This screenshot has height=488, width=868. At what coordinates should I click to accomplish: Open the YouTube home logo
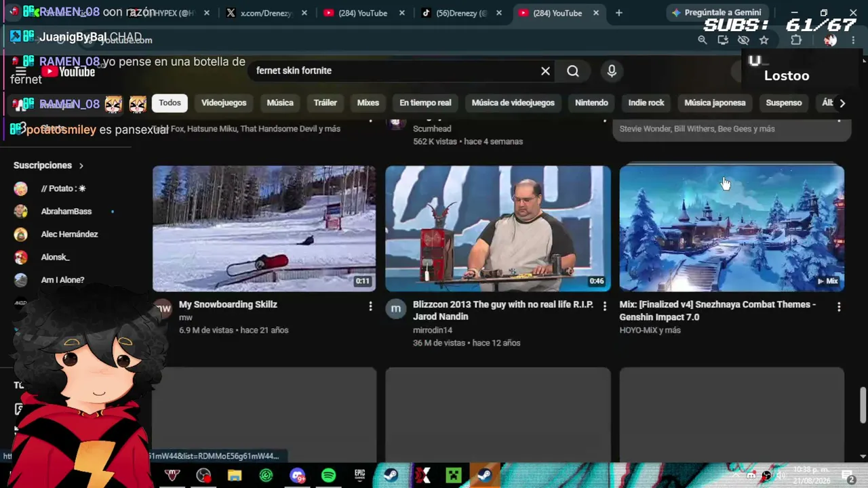click(68, 72)
